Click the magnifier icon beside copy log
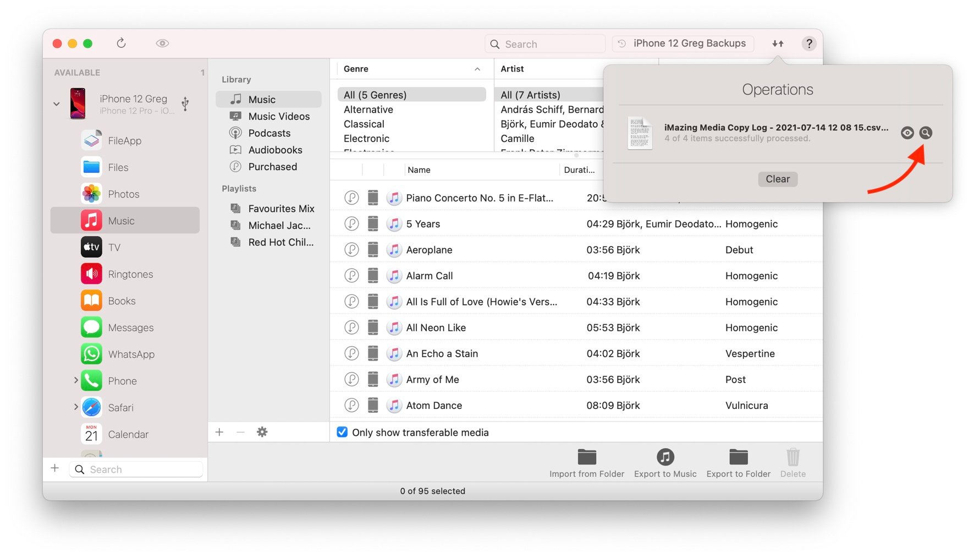The height and width of the screenshot is (557, 980). [926, 133]
